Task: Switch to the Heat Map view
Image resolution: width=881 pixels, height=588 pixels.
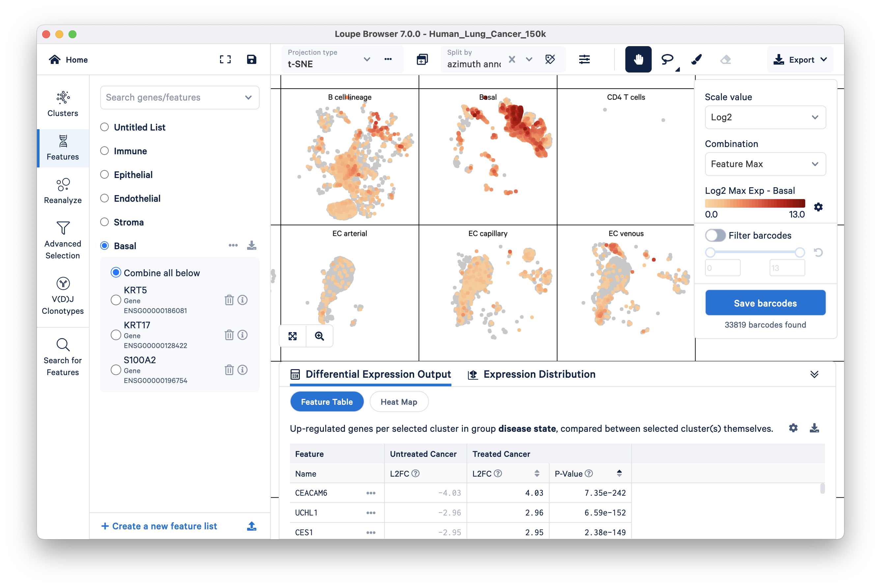Action: (x=399, y=402)
